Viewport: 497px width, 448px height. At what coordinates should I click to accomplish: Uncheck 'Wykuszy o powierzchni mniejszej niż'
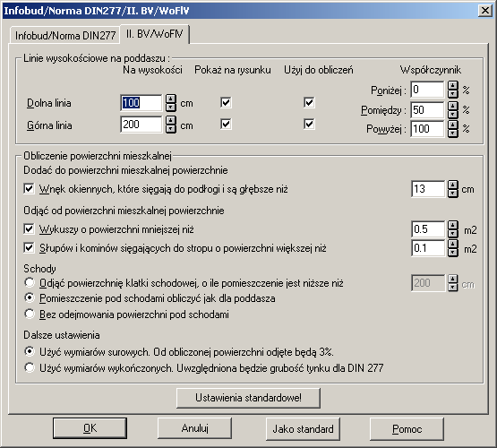coord(29,228)
